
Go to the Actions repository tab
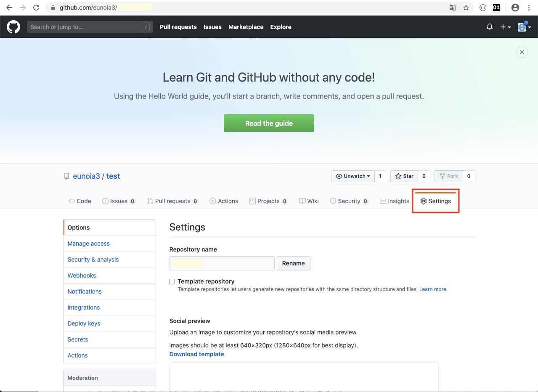coord(224,201)
